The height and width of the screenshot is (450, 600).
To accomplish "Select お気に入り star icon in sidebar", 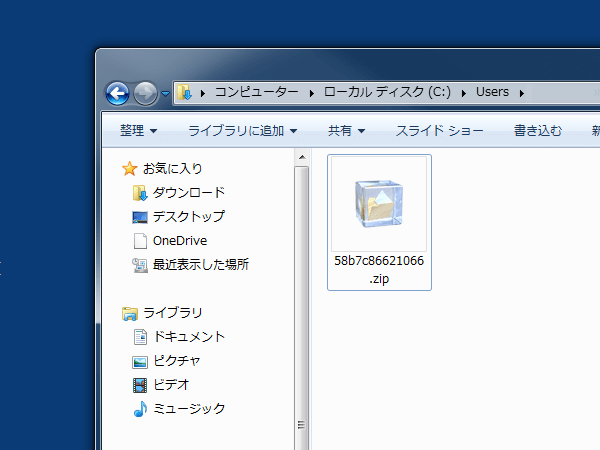I will [x=129, y=168].
